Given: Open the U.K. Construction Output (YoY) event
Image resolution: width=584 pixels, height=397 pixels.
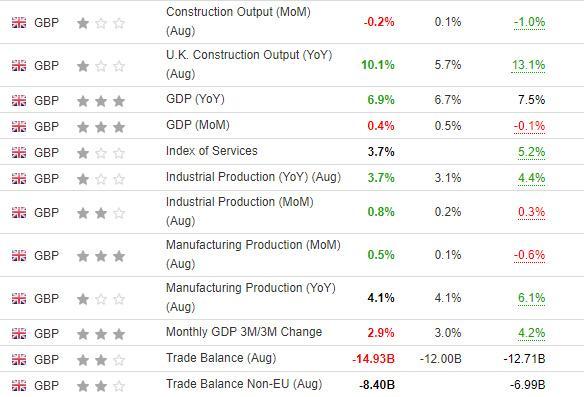Looking at the screenshot, I should pos(249,64).
